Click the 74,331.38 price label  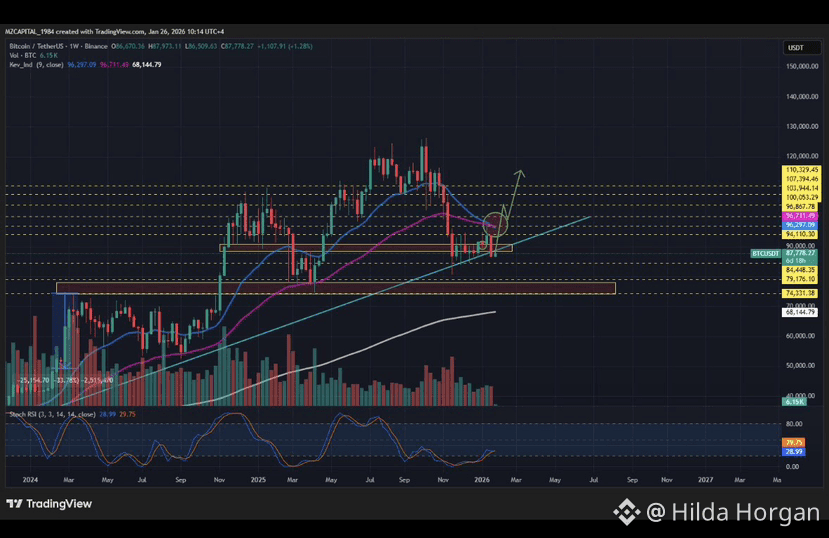coord(800,293)
